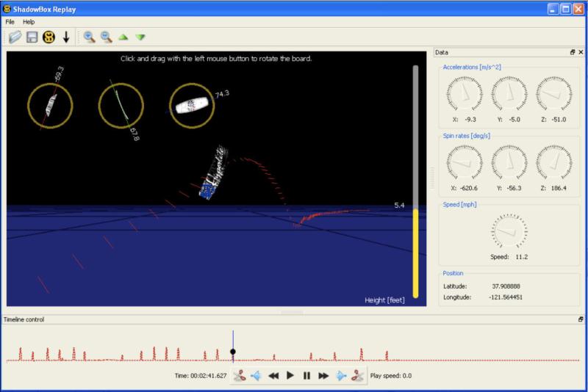Float the Data panel with undock button
The width and height of the screenshot is (588, 392).
pyautogui.click(x=573, y=52)
